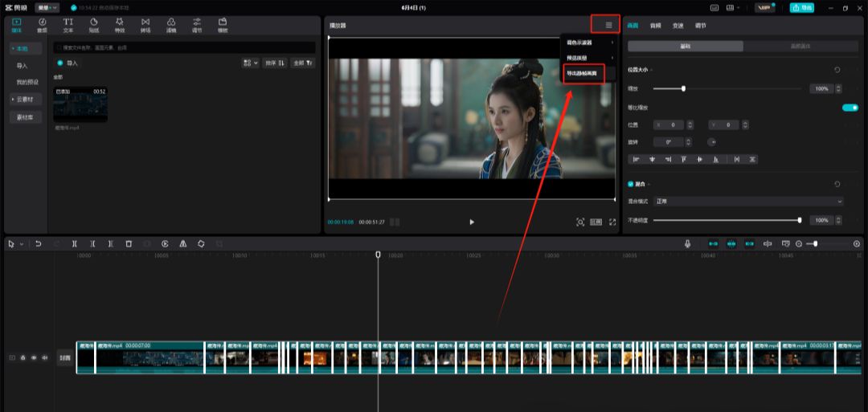Switch to the 音频 tab in properties panel
The height and width of the screenshot is (412, 868).
[656, 26]
